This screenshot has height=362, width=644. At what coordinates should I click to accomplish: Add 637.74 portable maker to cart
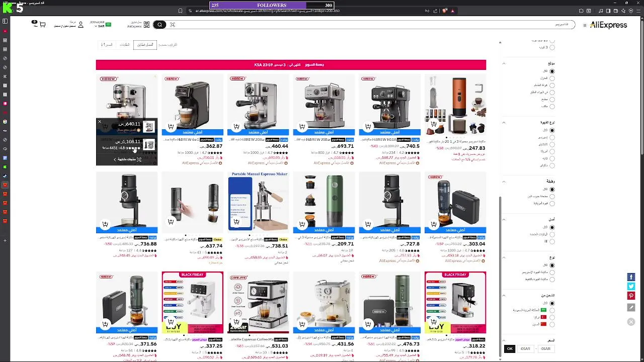pos(171,221)
